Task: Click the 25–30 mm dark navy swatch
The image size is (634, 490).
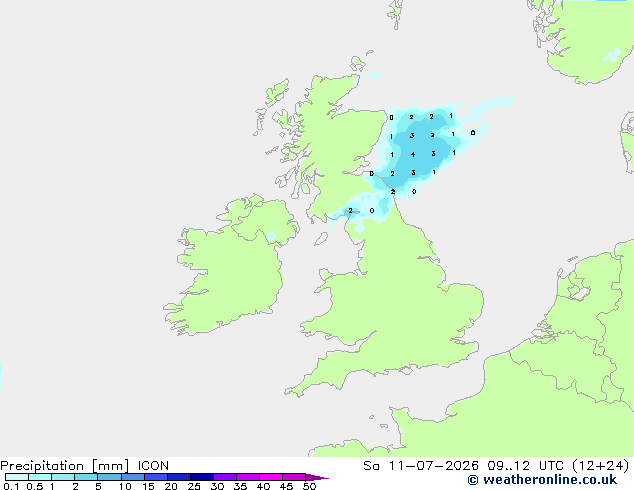Action: pyautogui.click(x=202, y=477)
